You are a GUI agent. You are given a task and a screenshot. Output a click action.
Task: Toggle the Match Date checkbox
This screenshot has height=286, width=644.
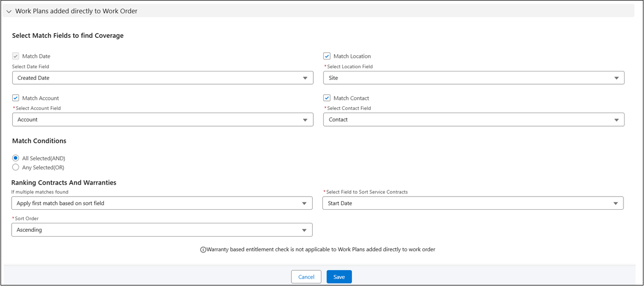pyautogui.click(x=16, y=56)
